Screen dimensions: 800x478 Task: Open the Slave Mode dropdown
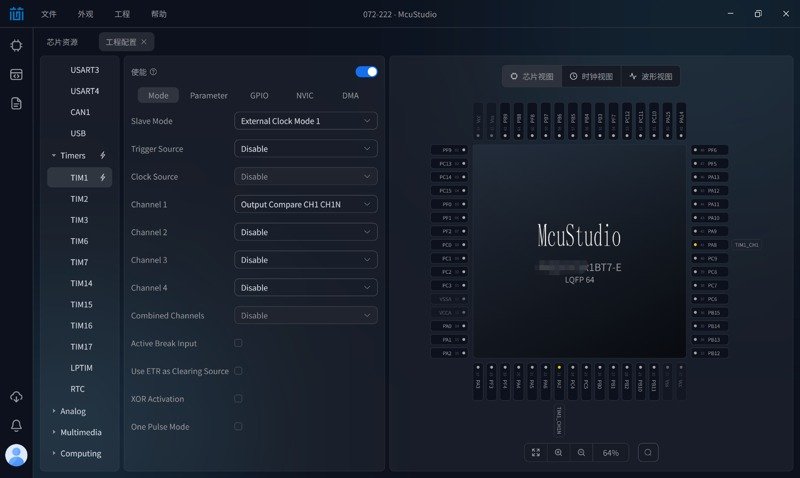306,121
